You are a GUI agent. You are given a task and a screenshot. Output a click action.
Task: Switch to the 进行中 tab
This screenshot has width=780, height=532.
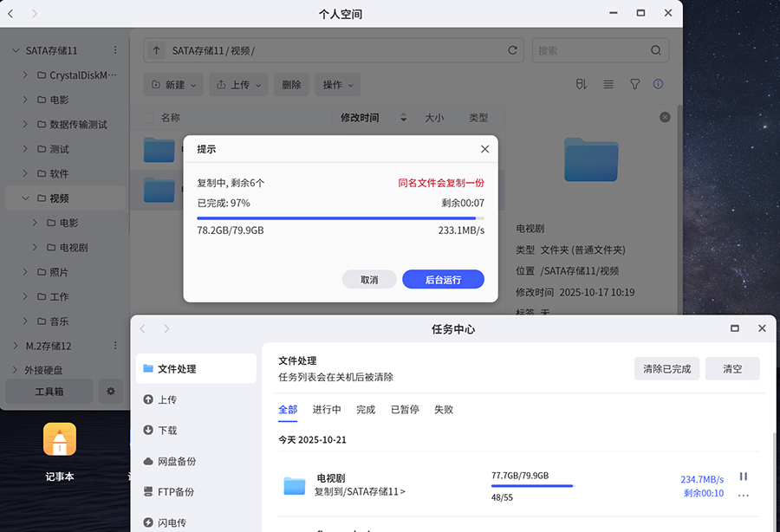pos(327,410)
